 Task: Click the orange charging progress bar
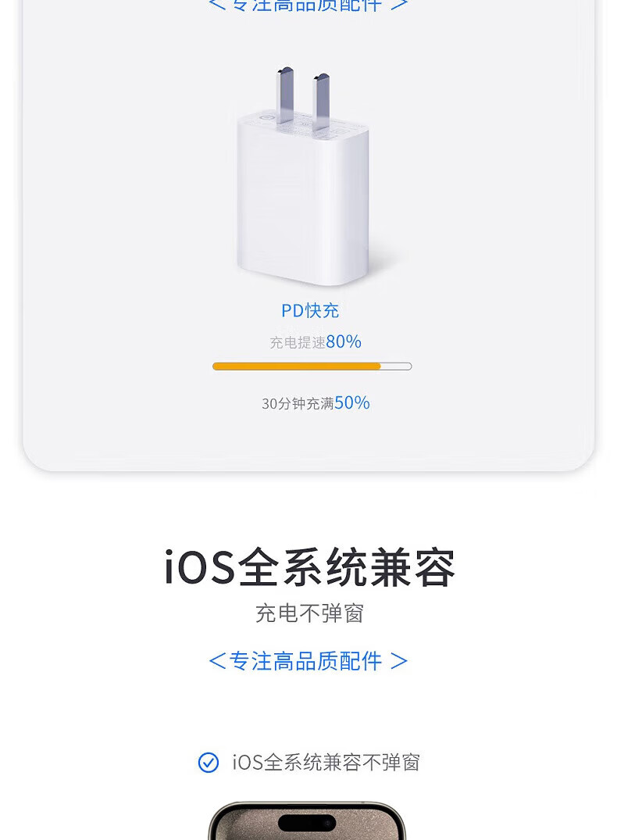point(297,366)
